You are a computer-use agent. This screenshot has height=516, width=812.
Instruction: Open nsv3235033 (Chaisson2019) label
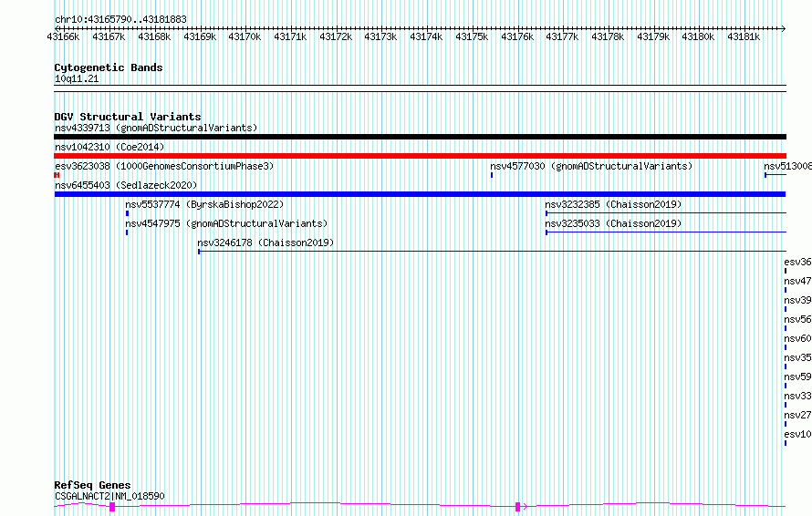(613, 223)
